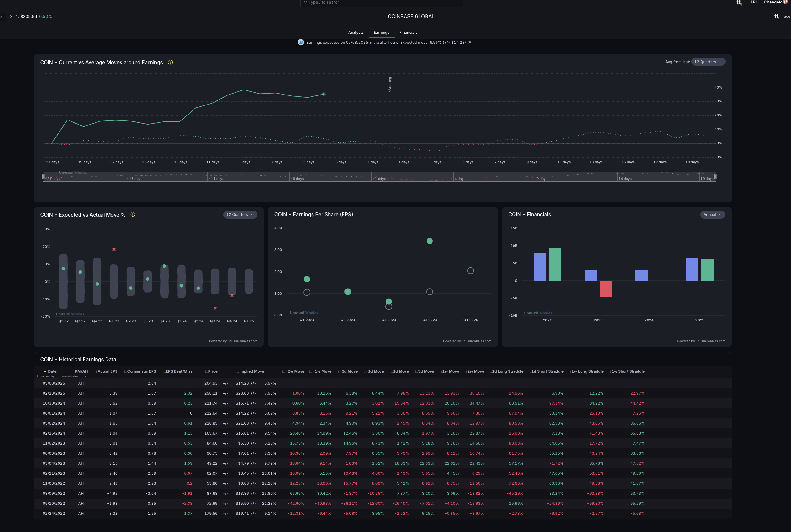Image resolution: width=791 pixels, height=532 pixels.
Task: Click the sort arrows icon on Implied Move
Action: (237, 372)
